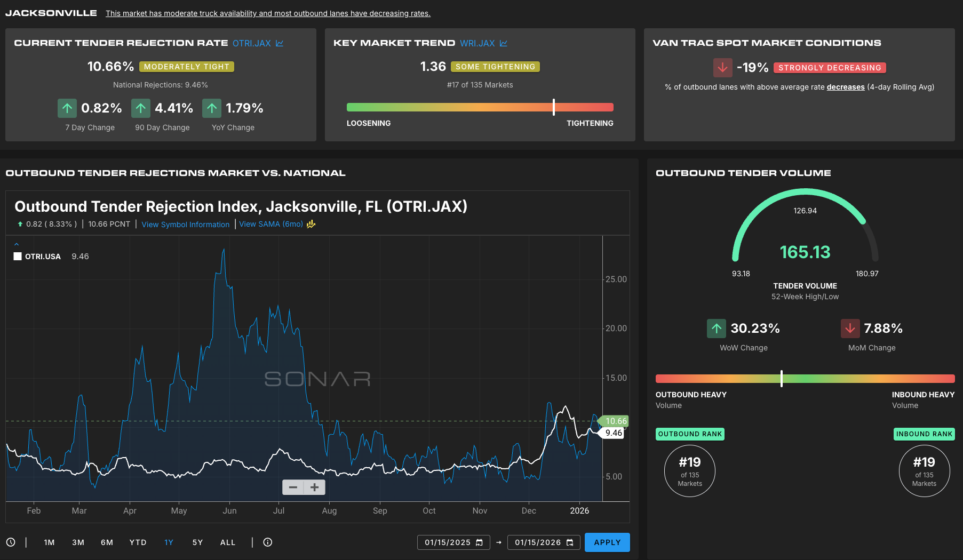Zoom in the chart with plus button
Viewport: 963px width, 560px height.
point(315,487)
